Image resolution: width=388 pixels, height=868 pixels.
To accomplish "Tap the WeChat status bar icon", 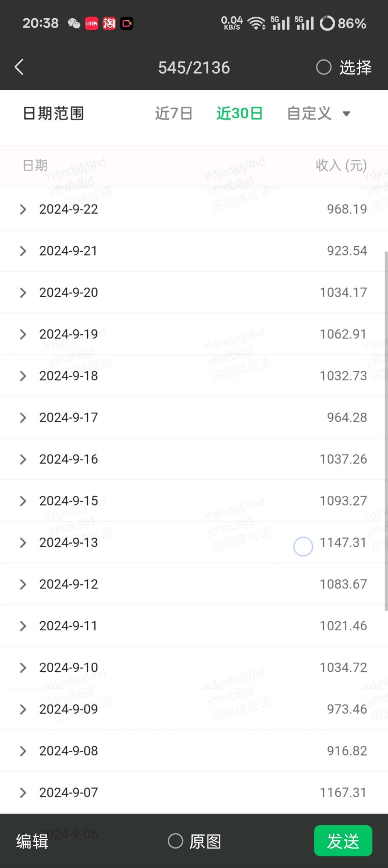I will tap(74, 24).
